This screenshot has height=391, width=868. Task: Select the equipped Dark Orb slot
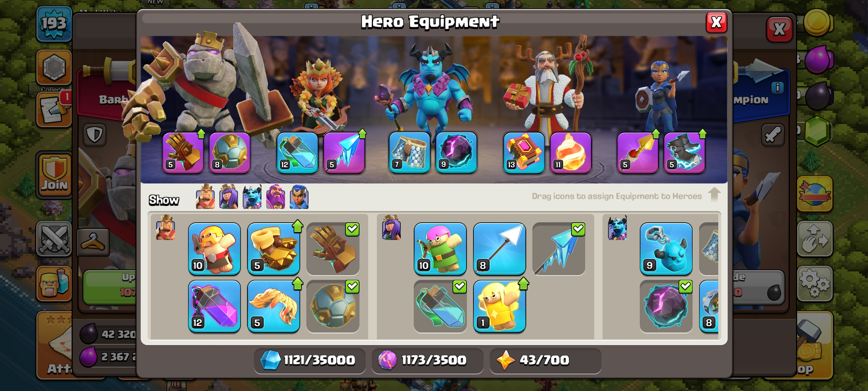456,153
